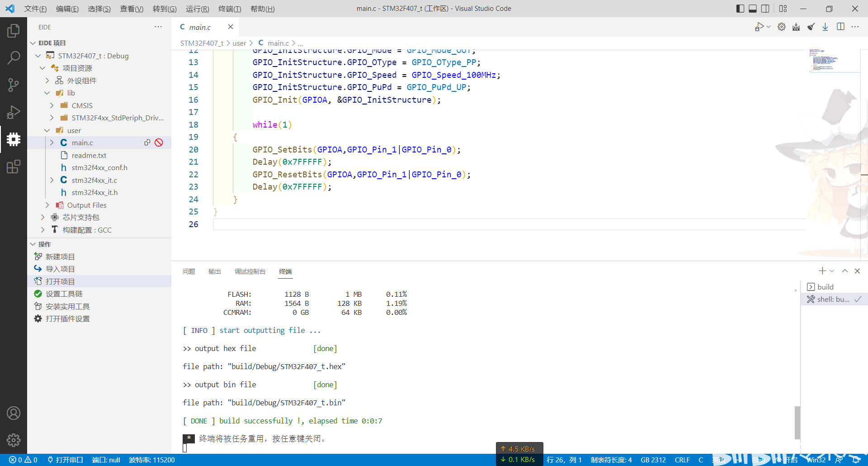
Task: Open editor more actions ellipsis
Action: pyautogui.click(x=855, y=27)
